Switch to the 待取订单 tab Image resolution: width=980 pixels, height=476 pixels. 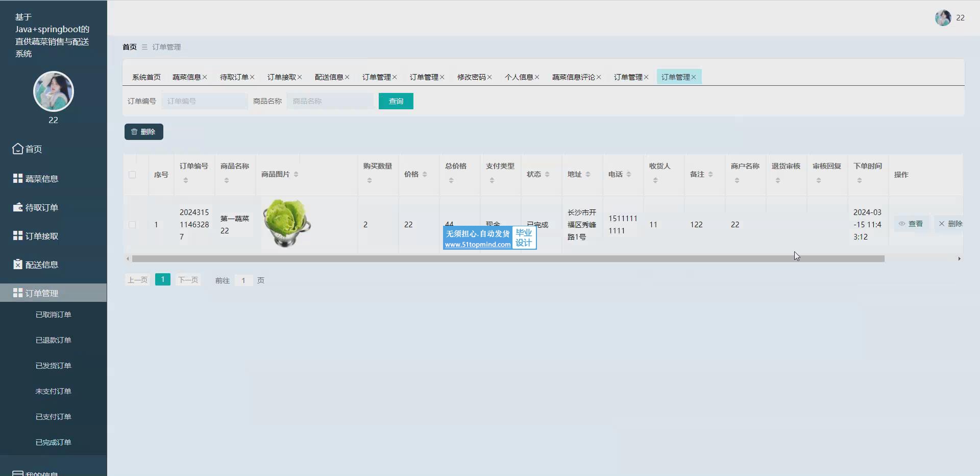pos(234,77)
